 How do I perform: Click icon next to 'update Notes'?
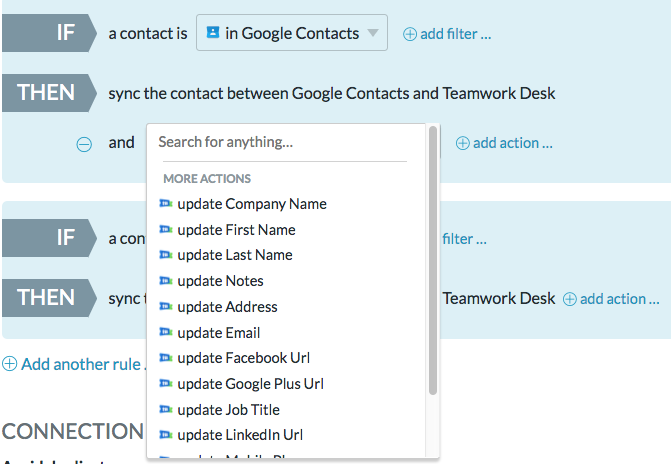(166, 280)
